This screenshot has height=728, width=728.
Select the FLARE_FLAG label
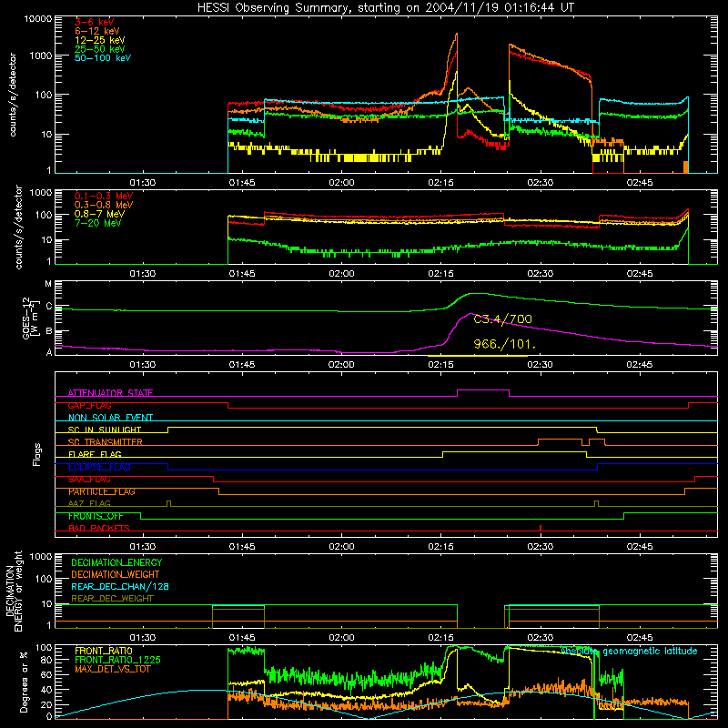coord(95,454)
